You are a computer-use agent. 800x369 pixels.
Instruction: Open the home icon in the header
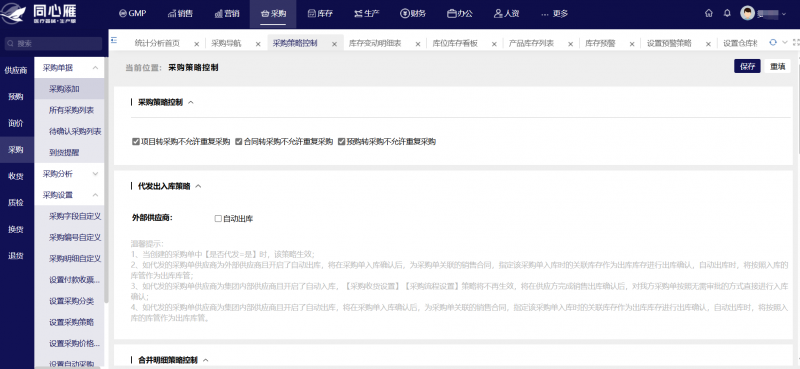pos(708,14)
